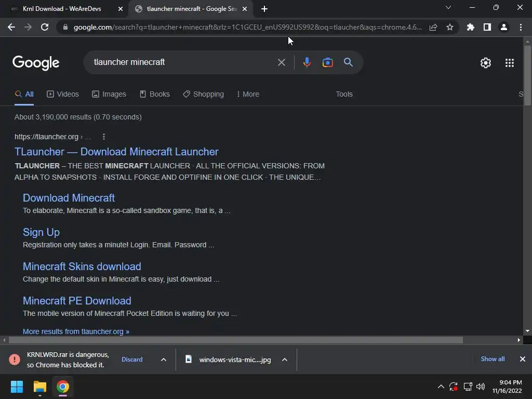
Task: Click the https://tlauncher.org breadcrumb
Action: [52, 137]
